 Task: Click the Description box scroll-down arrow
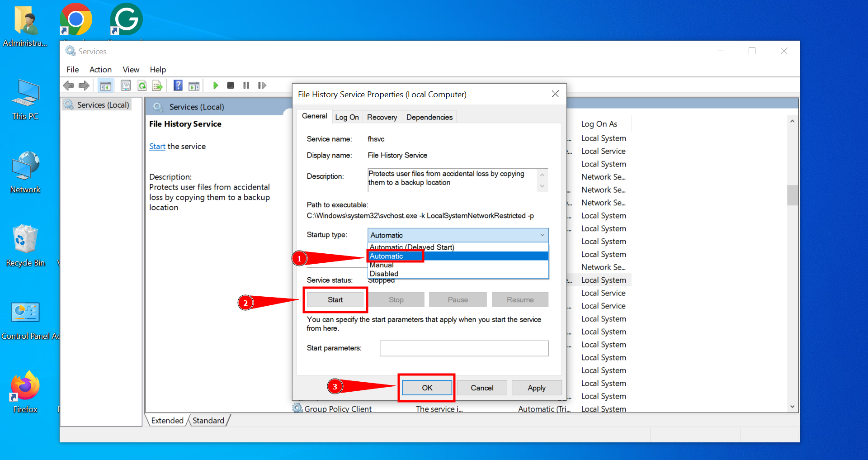(542, 186)
